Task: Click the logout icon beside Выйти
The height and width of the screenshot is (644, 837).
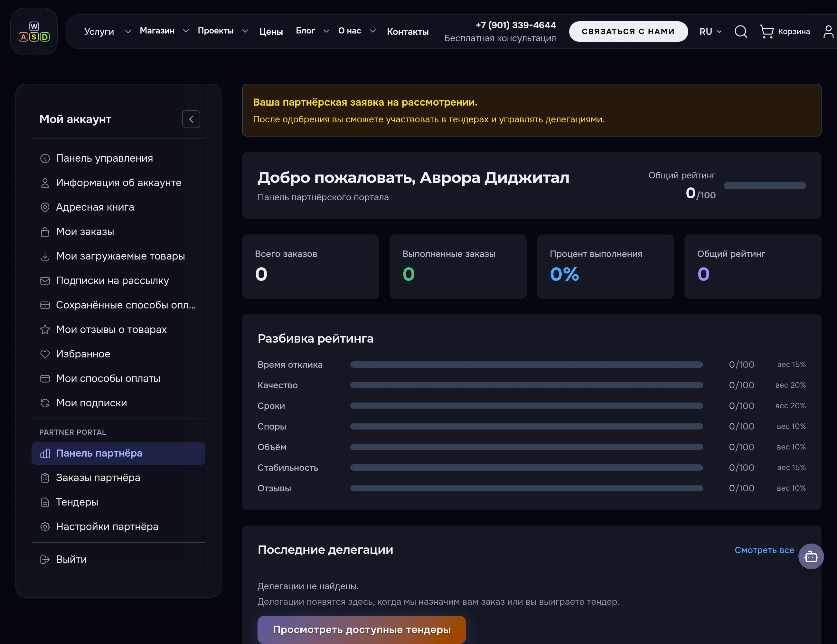Action: pos(45,560)
